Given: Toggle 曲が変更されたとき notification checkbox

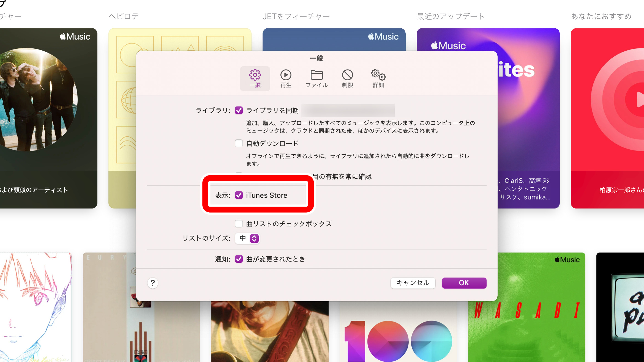Looking at the screenshot, I should (239, 259).
